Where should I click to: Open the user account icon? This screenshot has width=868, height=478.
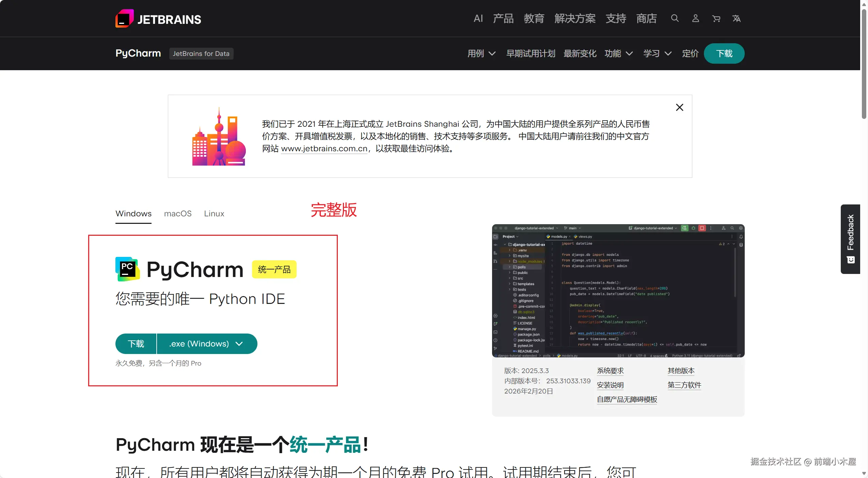695,18
